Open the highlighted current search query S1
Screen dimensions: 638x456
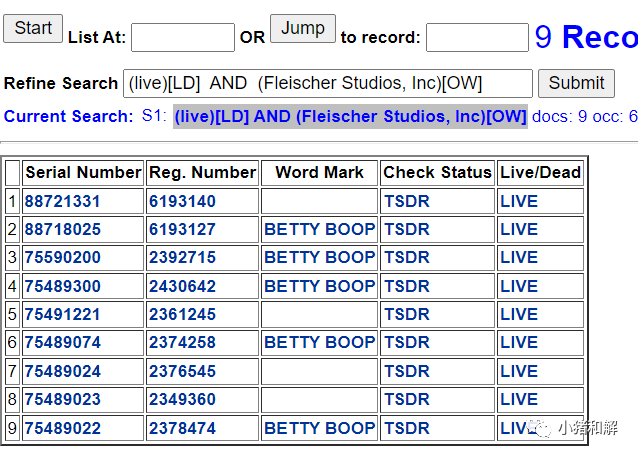350,116
